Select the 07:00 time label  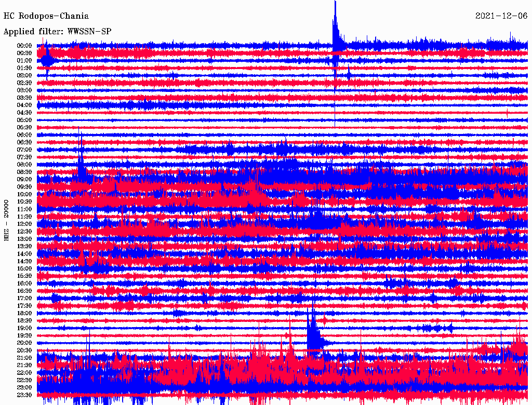click(24, 150)
